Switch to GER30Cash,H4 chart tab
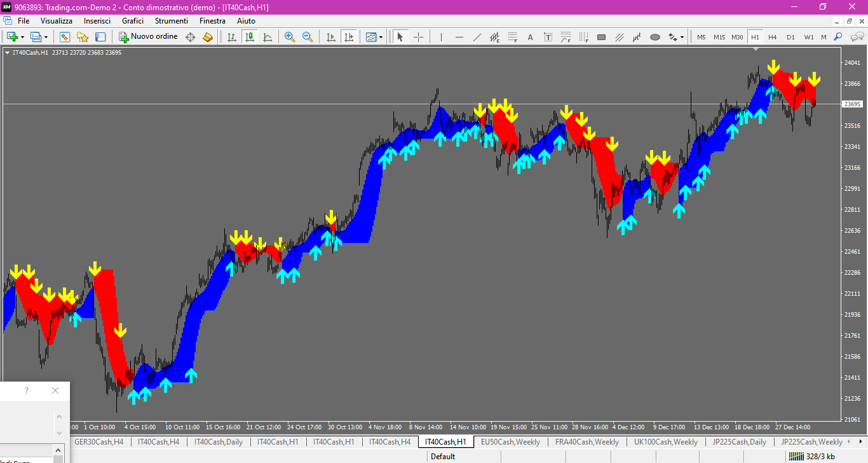This screenshot has height=463, width=868. click(x=99, y=441)
